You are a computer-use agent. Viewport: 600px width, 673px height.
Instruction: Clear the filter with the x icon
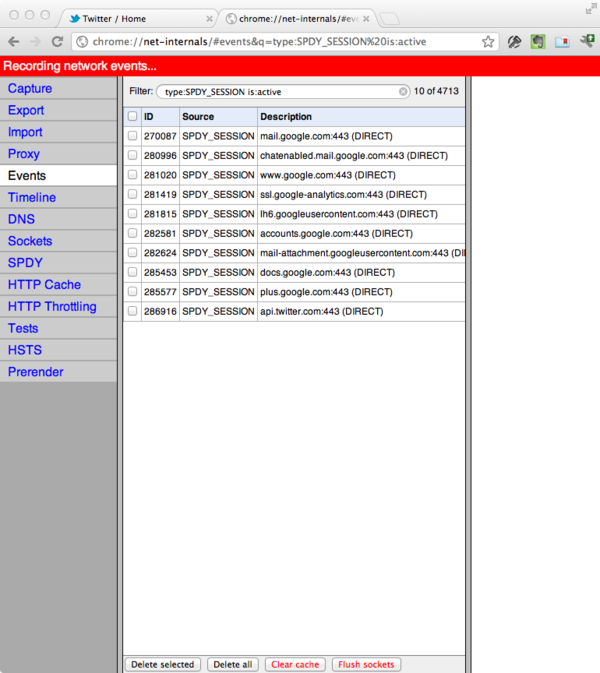pos(403,91)
